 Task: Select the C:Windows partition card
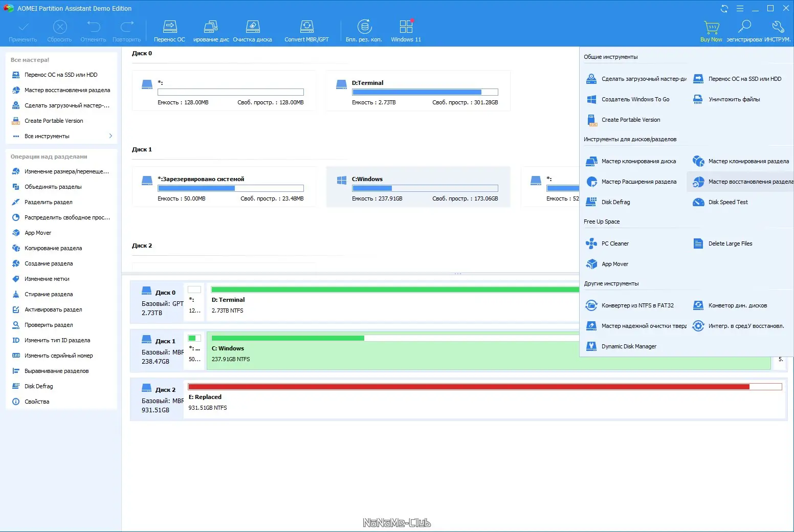click(x=418, y=187)
